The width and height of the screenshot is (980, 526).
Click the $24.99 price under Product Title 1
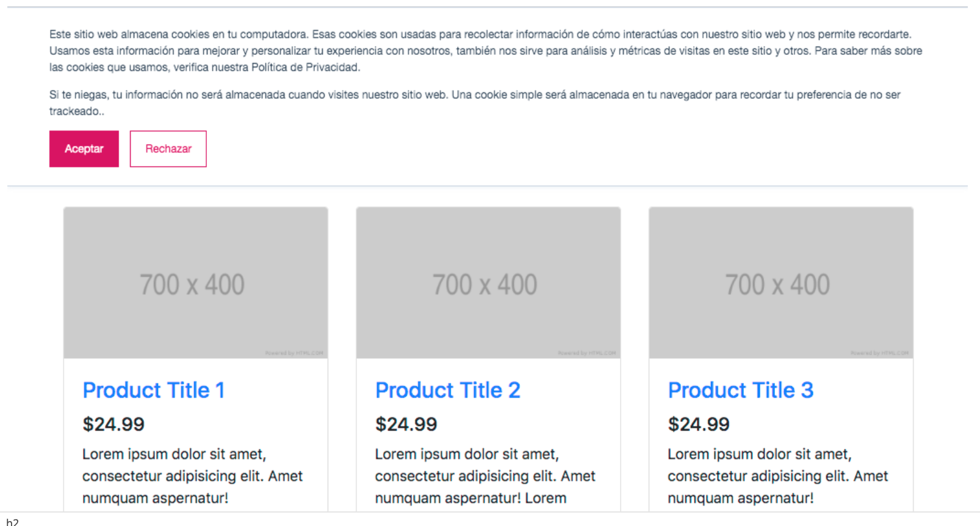113,424
